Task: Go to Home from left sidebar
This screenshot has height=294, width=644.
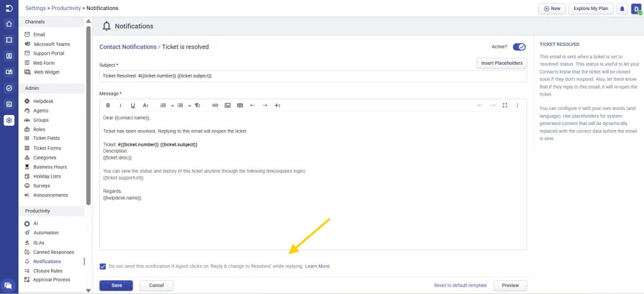Action: click(9, 24)
